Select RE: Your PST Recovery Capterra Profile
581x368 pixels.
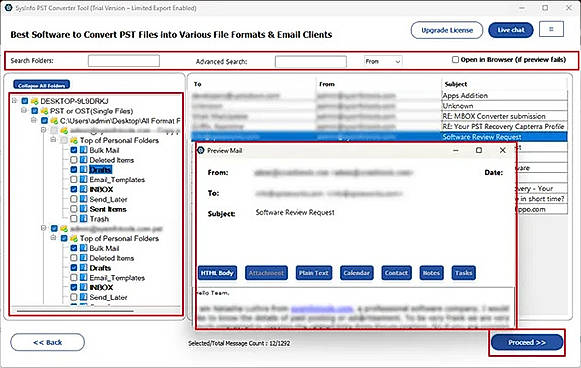(379, 127)
